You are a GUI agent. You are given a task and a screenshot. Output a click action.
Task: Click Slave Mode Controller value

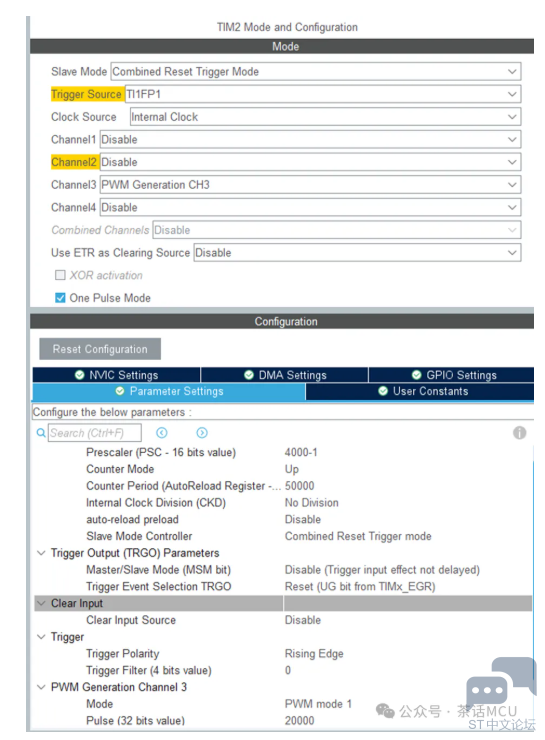(358, 537)
